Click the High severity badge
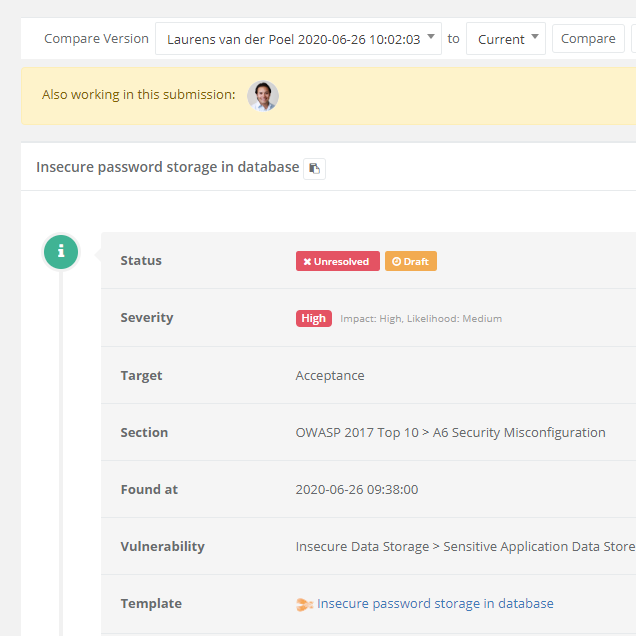This screenshot has width=636, height=636. pyautogui.click(x=314, y=318)
